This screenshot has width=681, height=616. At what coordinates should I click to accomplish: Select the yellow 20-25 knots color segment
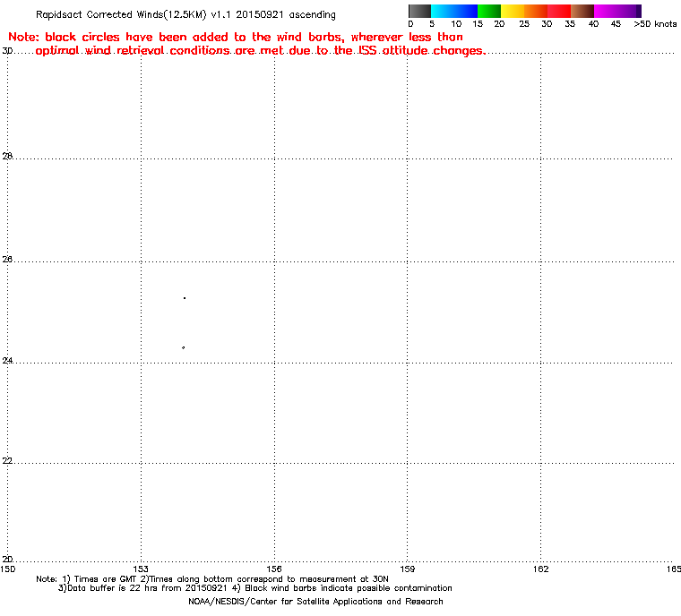[x=513, y=11]
